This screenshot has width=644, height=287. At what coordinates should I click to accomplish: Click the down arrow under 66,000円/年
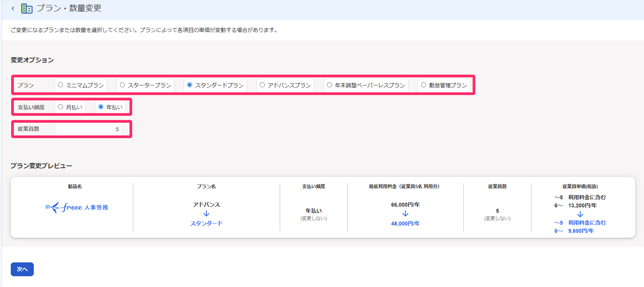tap(405, 214)
